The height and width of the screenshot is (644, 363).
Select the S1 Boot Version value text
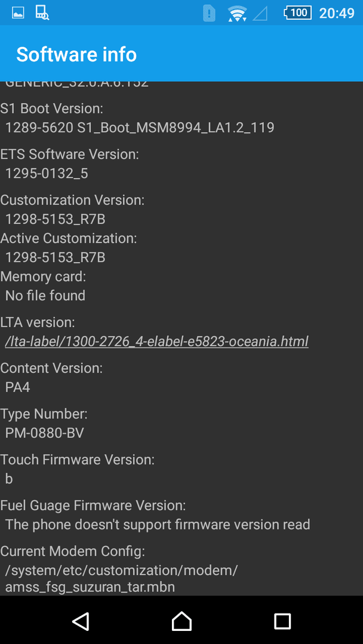click(x=140, y=128)
